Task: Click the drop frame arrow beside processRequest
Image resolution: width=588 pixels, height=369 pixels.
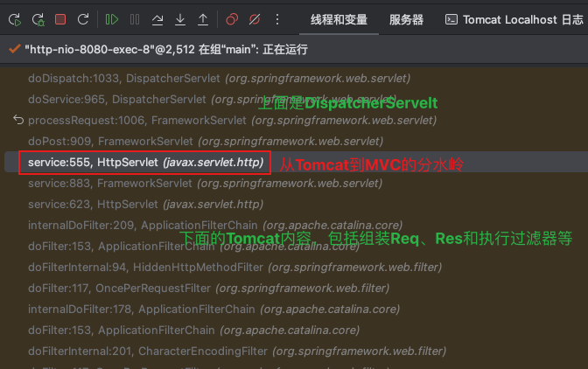Action: (18, 120)
